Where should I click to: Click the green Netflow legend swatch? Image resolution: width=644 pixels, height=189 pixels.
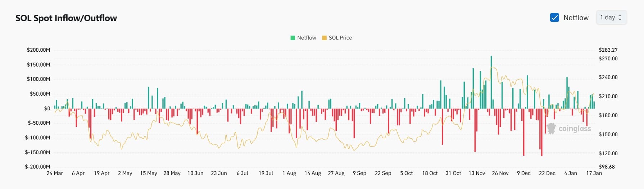point(293,38)
